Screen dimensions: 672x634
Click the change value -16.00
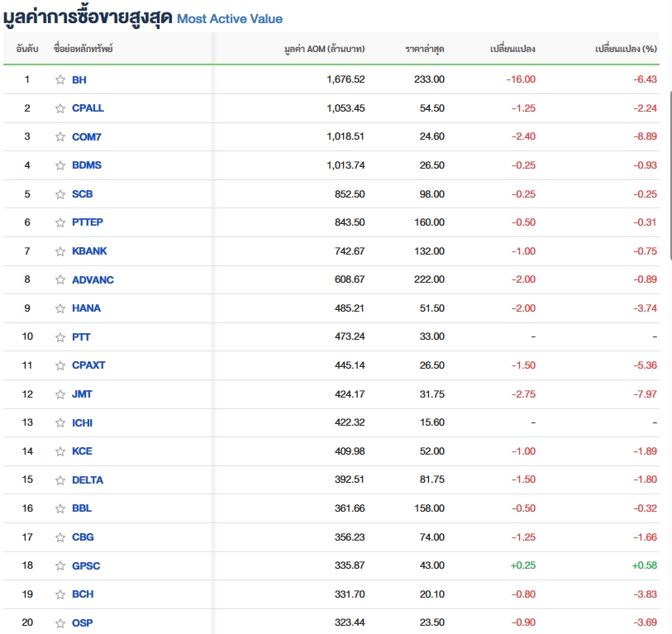coord(521,79)
